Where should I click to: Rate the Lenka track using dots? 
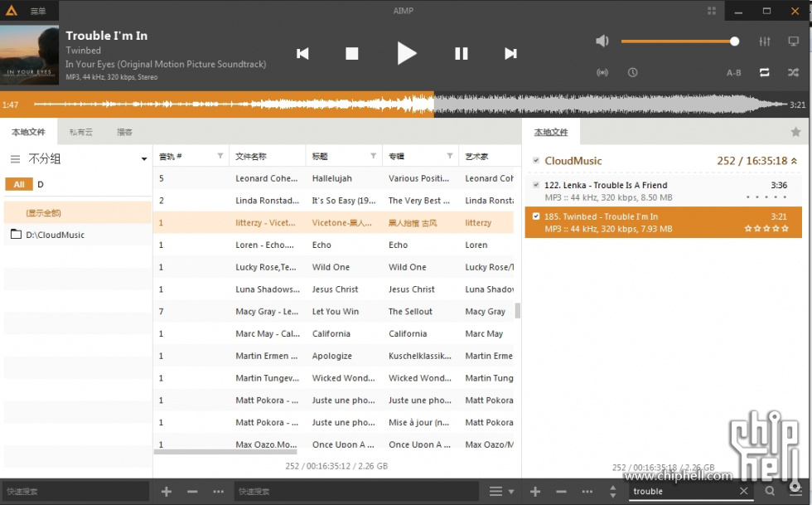pos(766,197)
